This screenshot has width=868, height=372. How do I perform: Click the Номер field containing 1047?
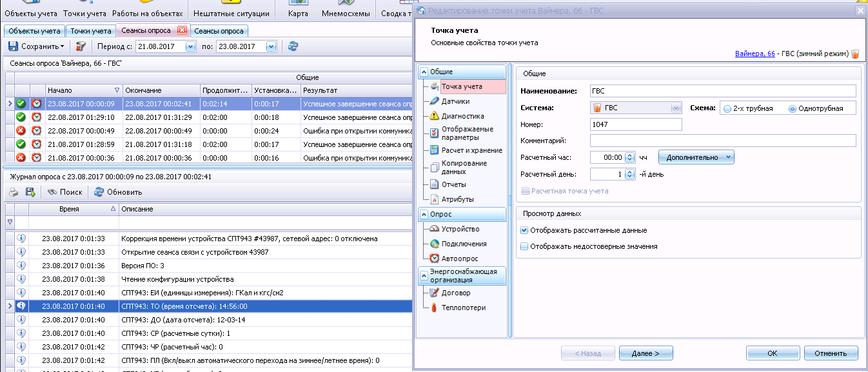(x=636, y=124)
